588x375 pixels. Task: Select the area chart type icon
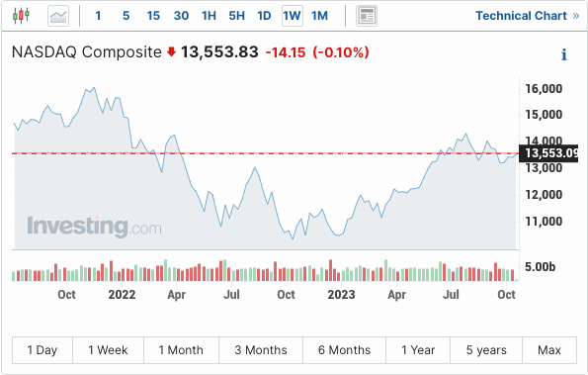58,16
